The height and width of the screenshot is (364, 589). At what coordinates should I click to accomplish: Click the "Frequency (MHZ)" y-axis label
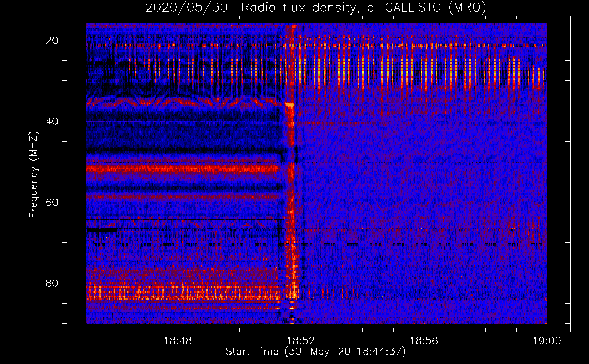tap(33, 174)
